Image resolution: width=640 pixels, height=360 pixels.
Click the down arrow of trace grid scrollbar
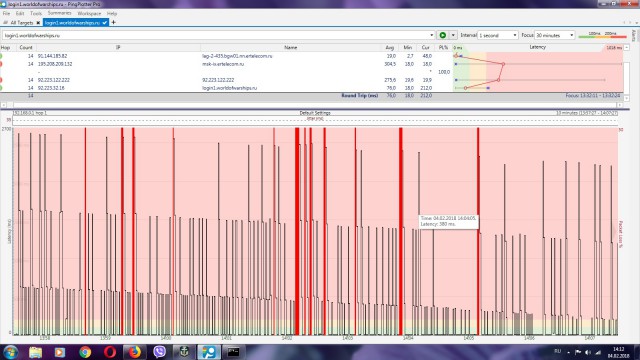pos(627,98)
